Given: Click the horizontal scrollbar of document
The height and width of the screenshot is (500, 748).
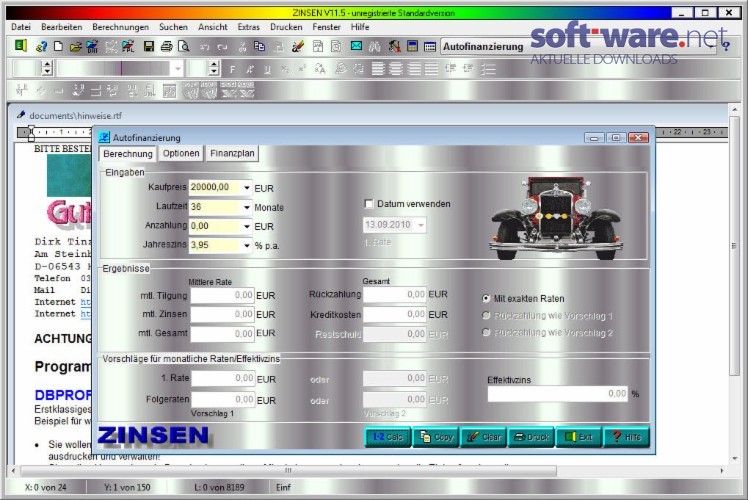Looking at the screenshot, I should click(x=287, y=471).
